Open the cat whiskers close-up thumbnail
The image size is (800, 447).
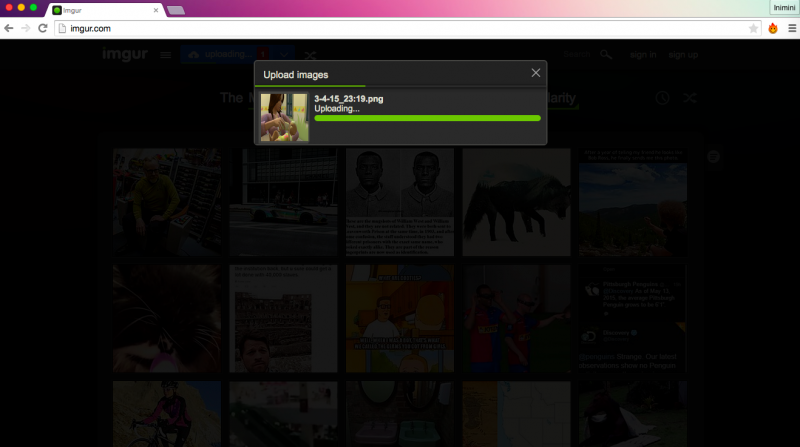tap(167, 318)
